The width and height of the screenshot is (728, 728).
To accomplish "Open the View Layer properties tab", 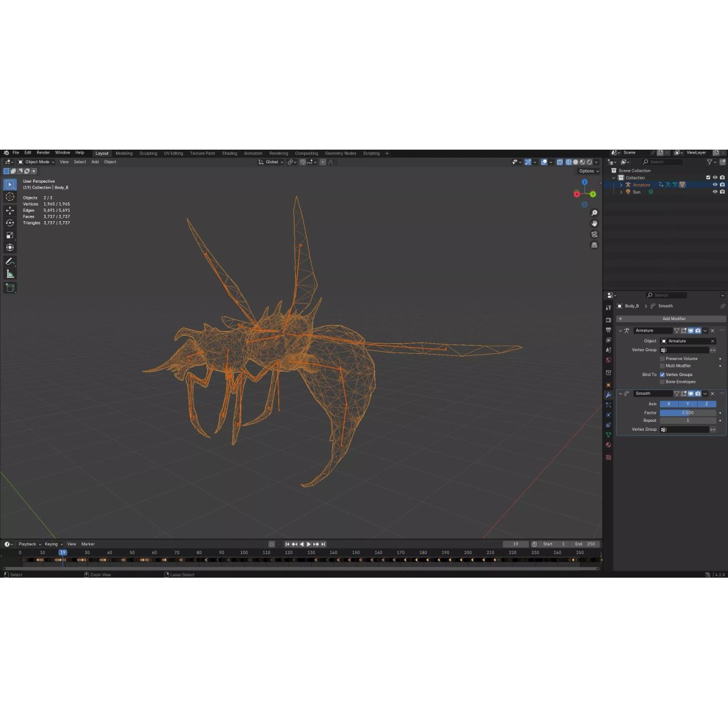I will [x=608, y=340].
